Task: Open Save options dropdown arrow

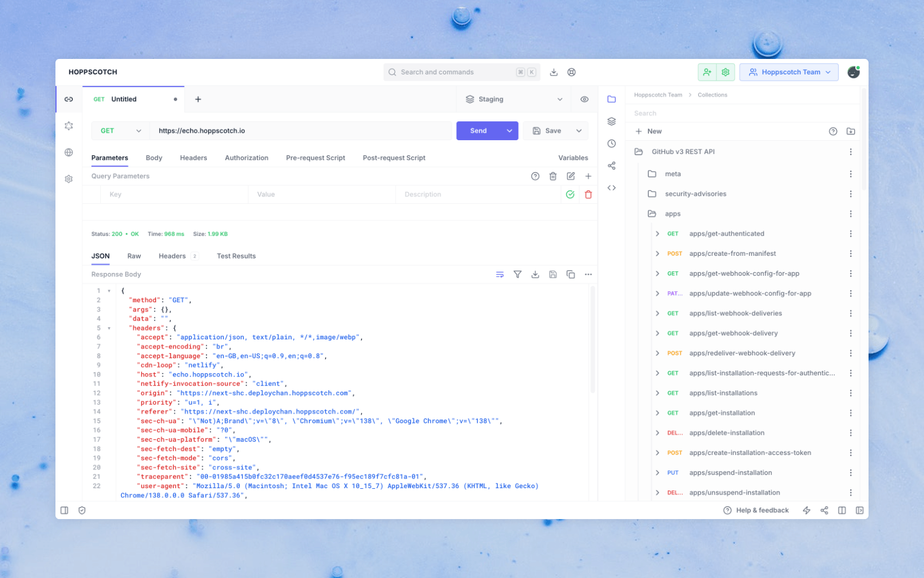Action: coord(579,130)
